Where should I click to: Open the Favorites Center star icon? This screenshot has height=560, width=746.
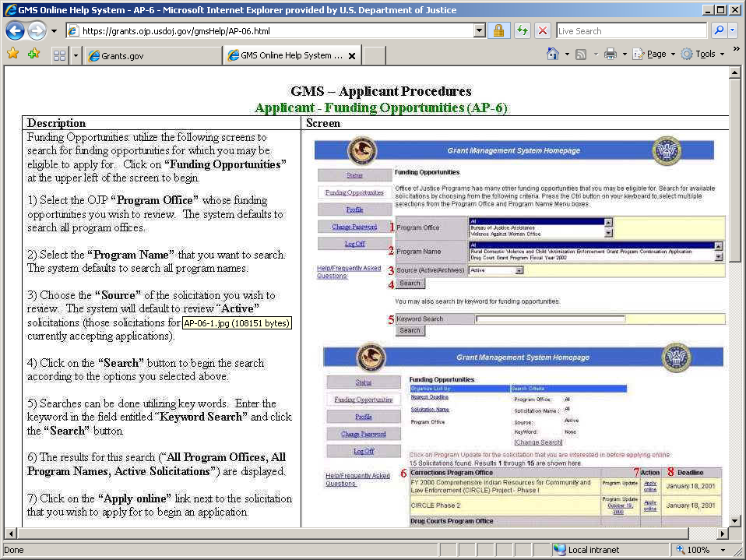coord(12,55)
